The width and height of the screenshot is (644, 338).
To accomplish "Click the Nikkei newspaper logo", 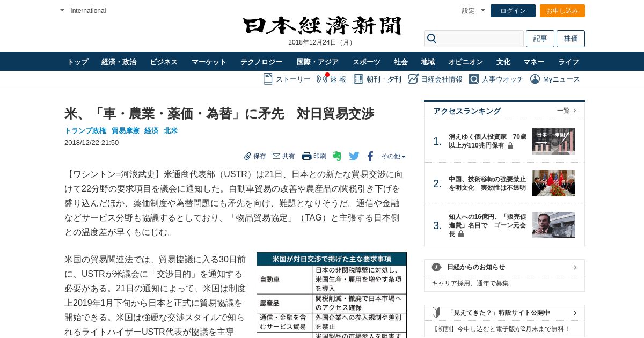I will [322, 25].
